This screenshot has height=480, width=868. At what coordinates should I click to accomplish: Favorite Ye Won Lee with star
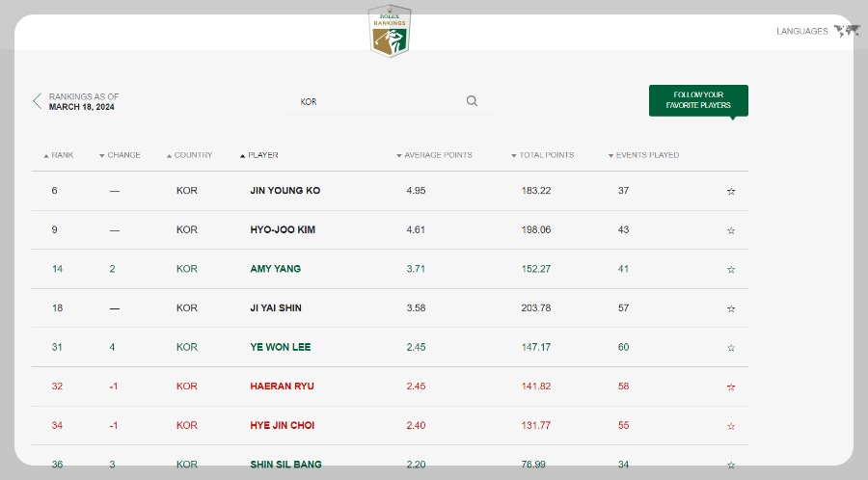[731, 348]
